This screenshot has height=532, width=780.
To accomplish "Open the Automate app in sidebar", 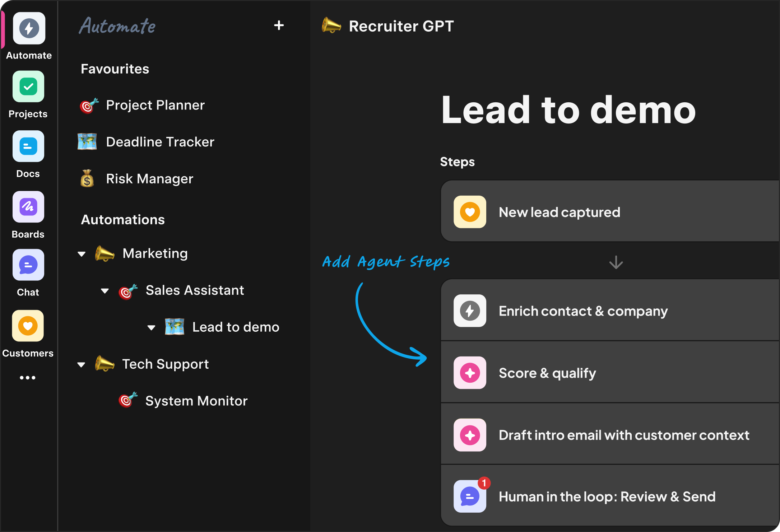I will coord(29,28).
